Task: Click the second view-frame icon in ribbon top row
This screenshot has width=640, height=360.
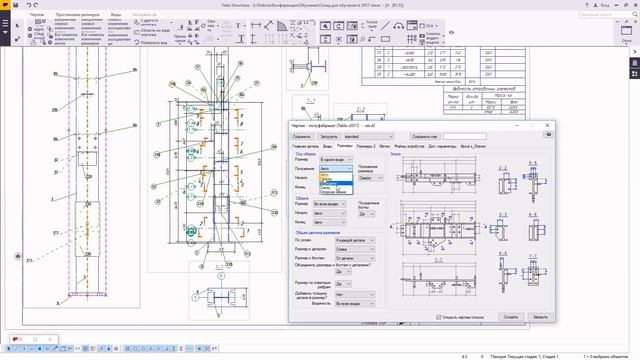Action: pos(338,26)
